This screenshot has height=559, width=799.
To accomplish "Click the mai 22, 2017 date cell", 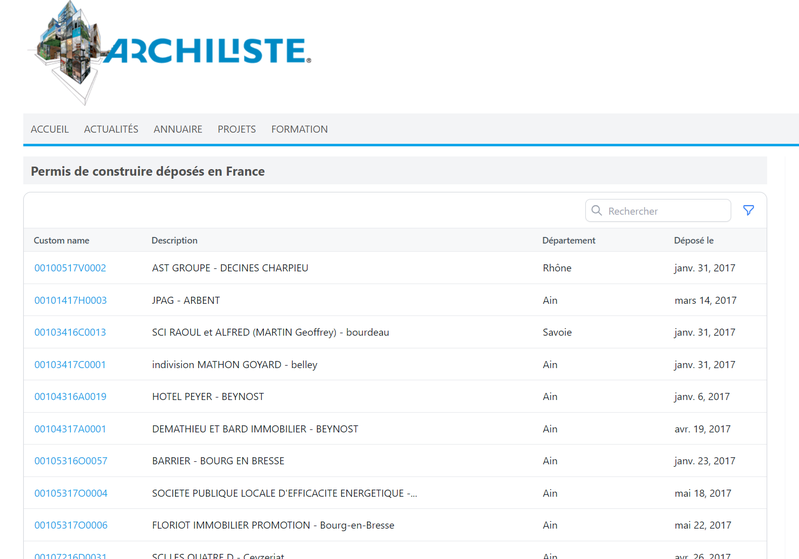I will point(703,525).
